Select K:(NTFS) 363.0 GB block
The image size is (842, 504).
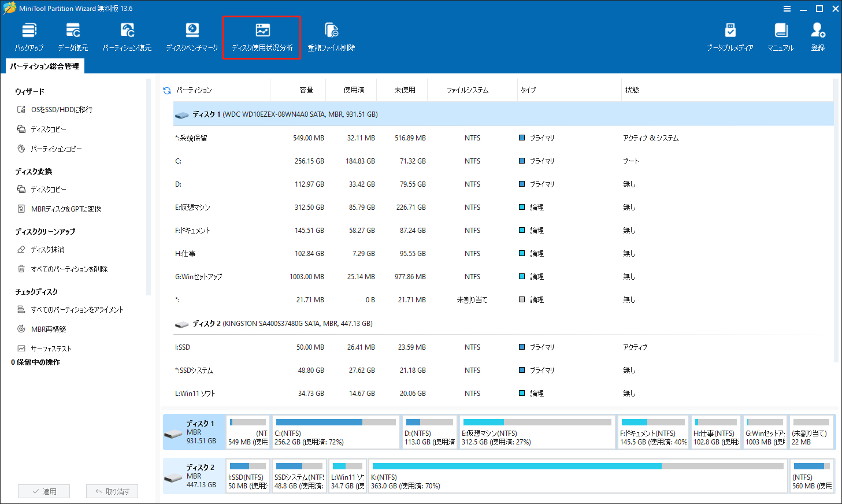coord(578,476)
